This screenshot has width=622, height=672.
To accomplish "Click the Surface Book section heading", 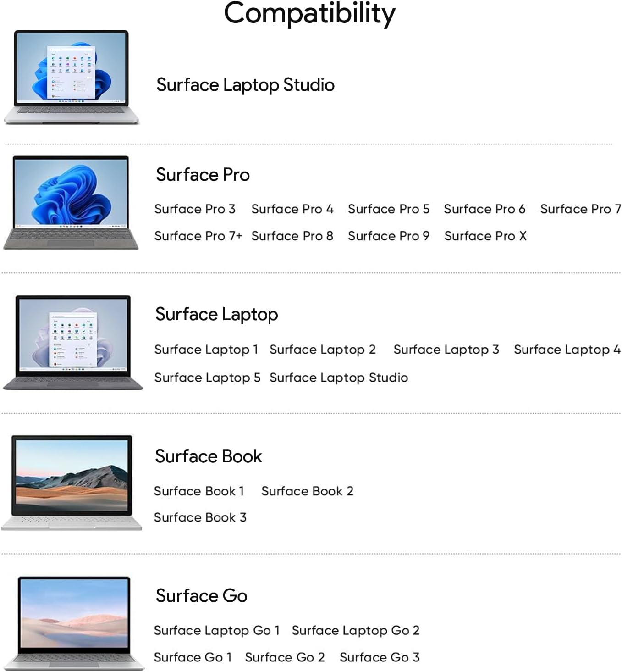I will [209, 456].
